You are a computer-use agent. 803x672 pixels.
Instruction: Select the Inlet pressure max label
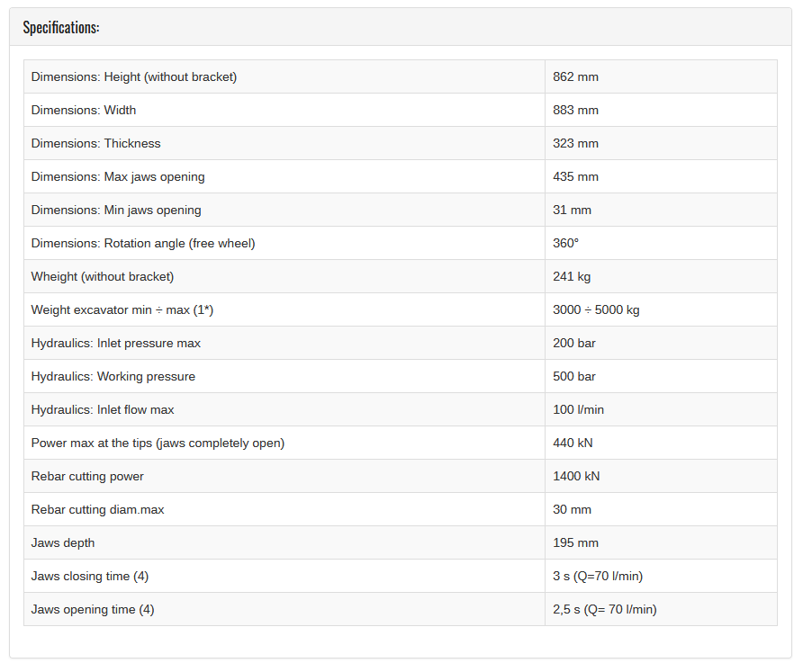(116, 343)
